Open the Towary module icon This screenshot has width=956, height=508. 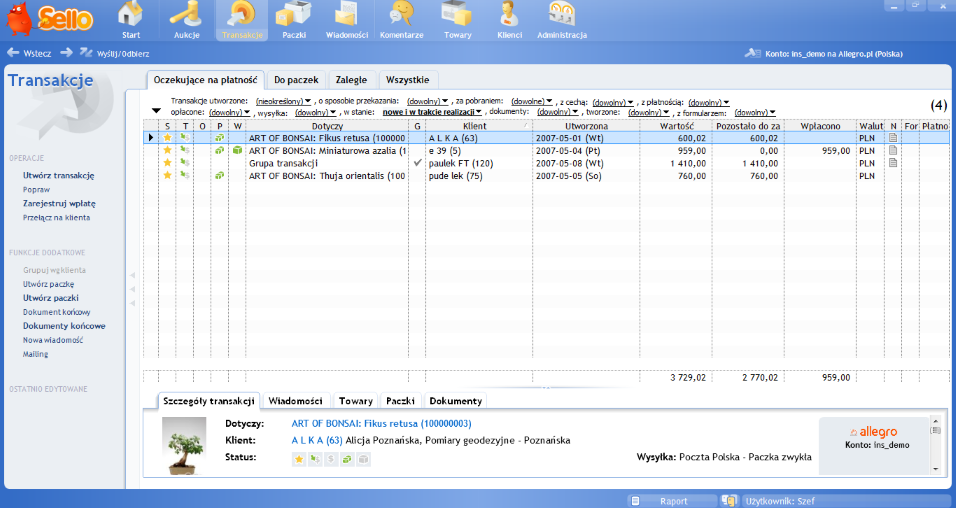(457, 20)
